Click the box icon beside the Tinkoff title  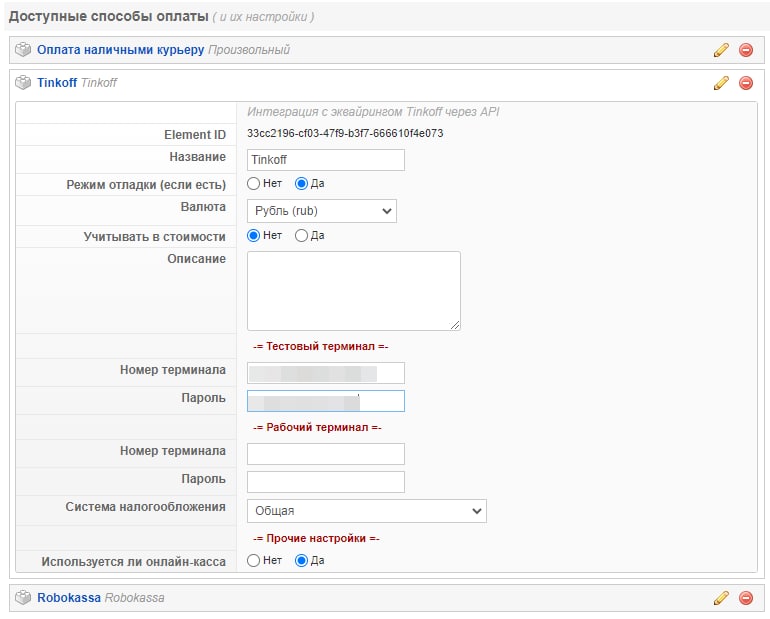(x=23, y=82)
